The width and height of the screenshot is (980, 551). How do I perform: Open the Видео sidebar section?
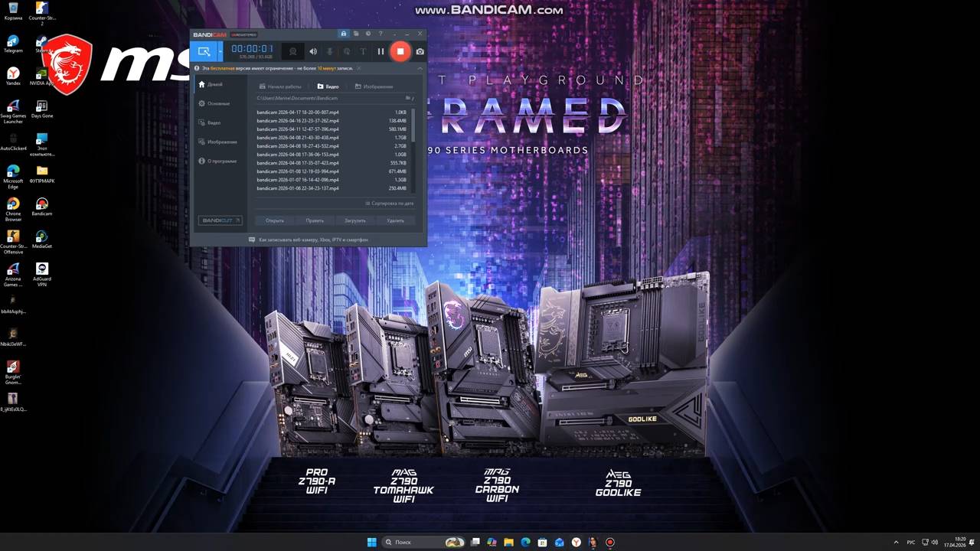(x=210, y=122)
